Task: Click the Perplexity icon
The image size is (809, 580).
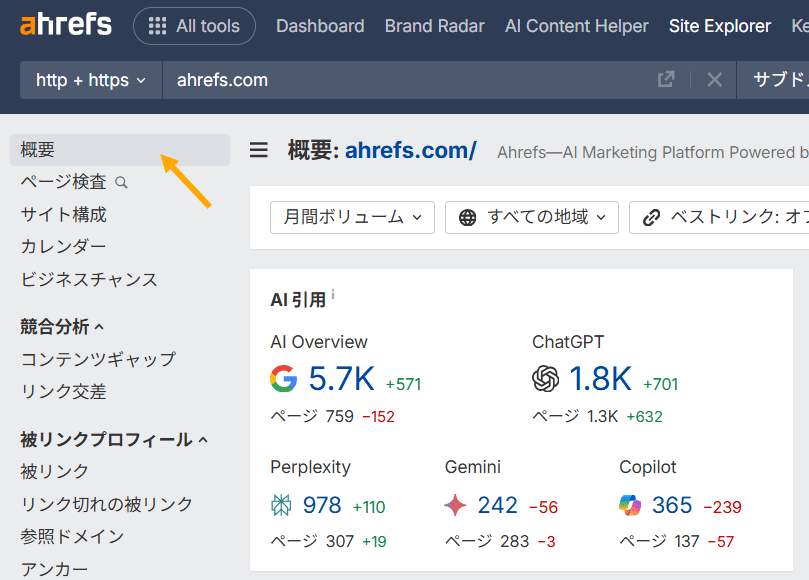Action: tap(283, 506)
